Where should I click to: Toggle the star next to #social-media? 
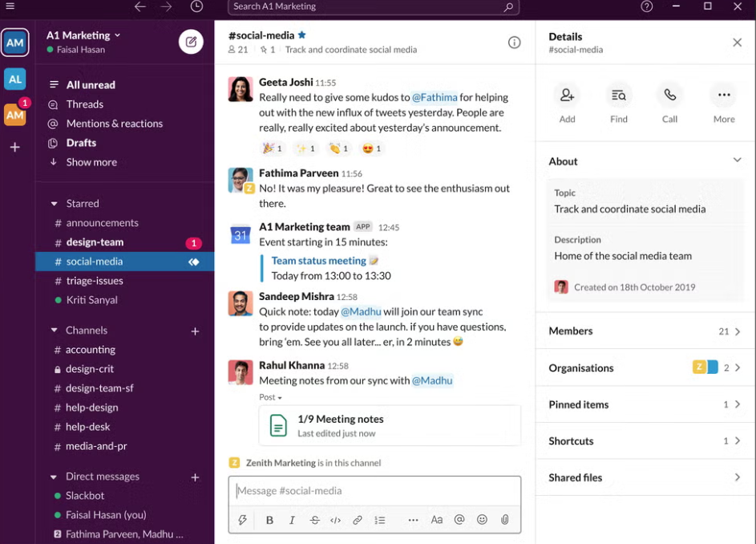coord(301,35)
